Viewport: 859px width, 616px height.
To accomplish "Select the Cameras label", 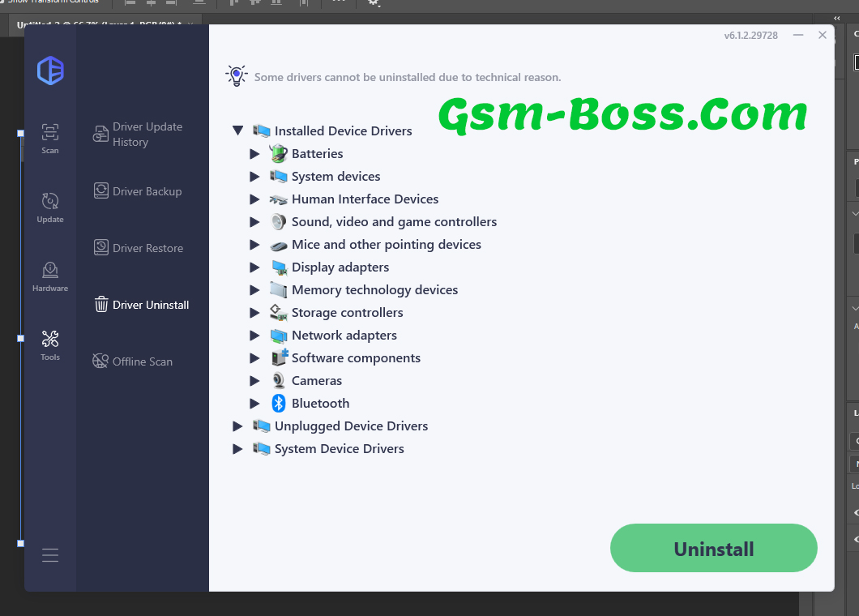I will point(317,380).
